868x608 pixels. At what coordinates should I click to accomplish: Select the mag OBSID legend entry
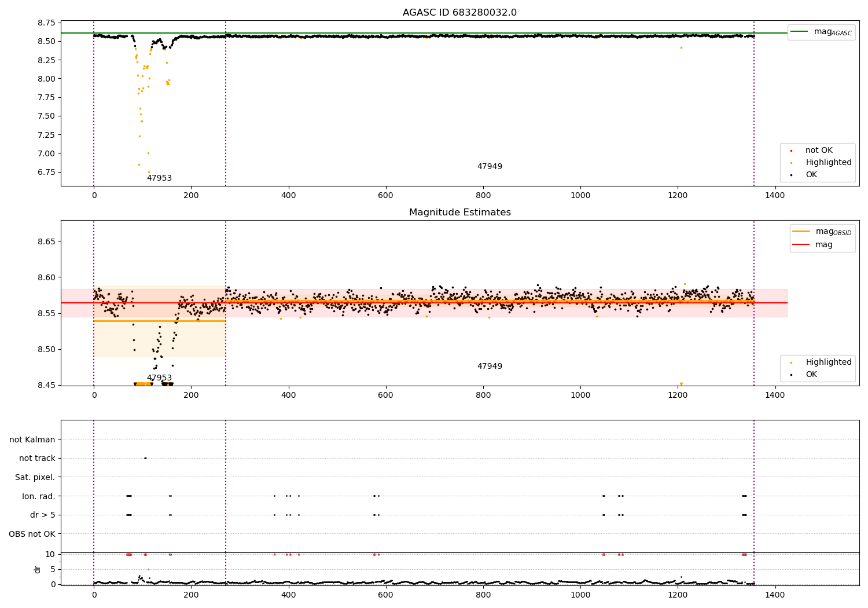822,232
